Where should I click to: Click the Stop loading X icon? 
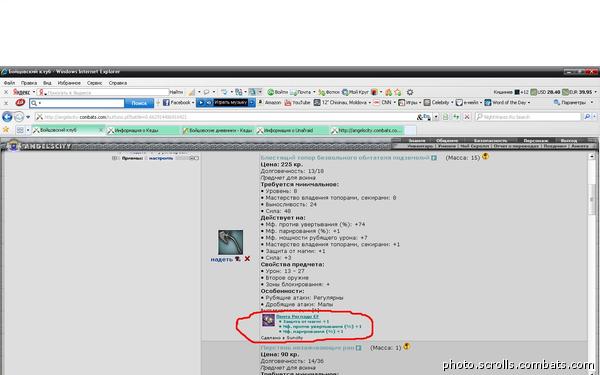pos(467,117)
